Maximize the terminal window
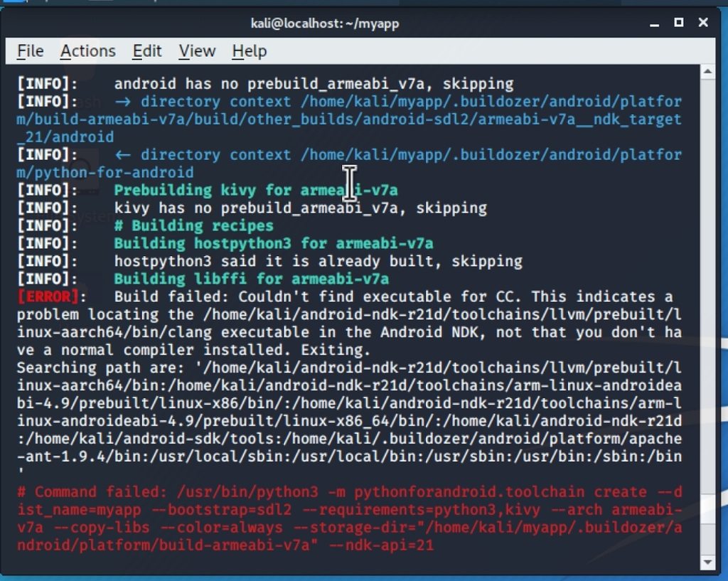 click(678, 23)
